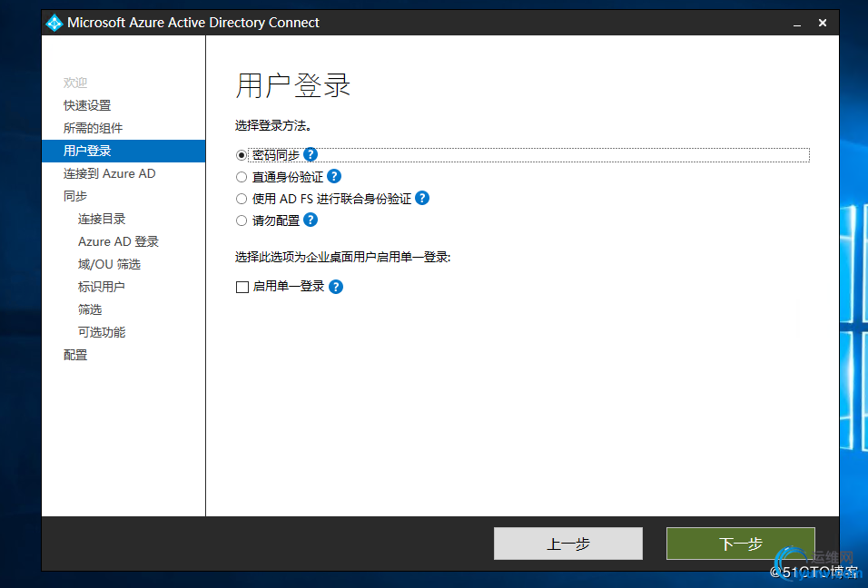
Task: Open 域/OU 筛选 sub-step
Action: click(x=109, y=264)
